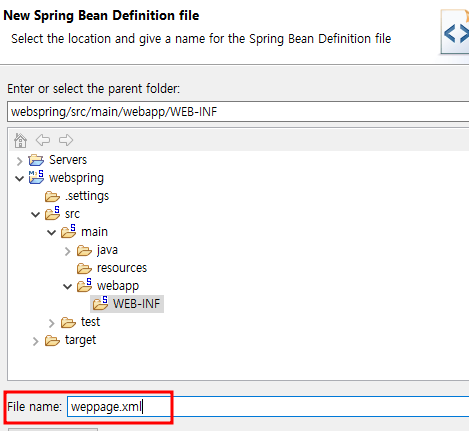Viewport: 469px width, 431px height.
Task: Click the parent folder path field
Action: [238, 112]
